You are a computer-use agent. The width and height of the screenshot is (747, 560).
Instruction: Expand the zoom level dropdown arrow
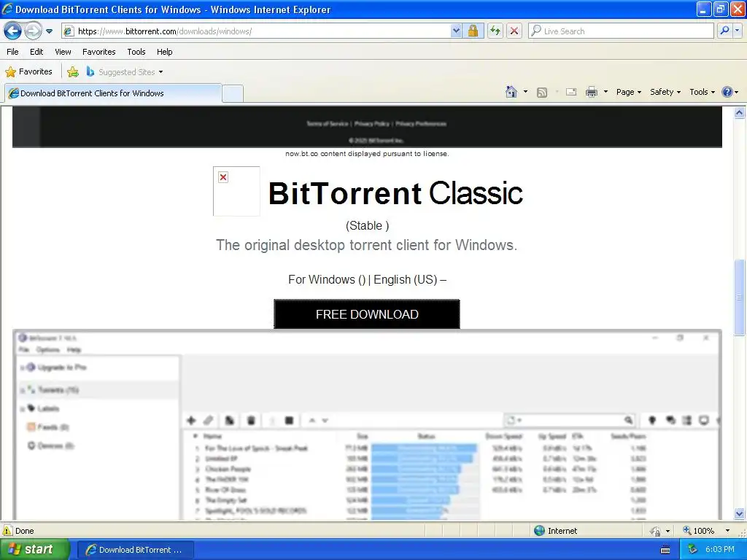pyautogui.click(x=727, y=531)
